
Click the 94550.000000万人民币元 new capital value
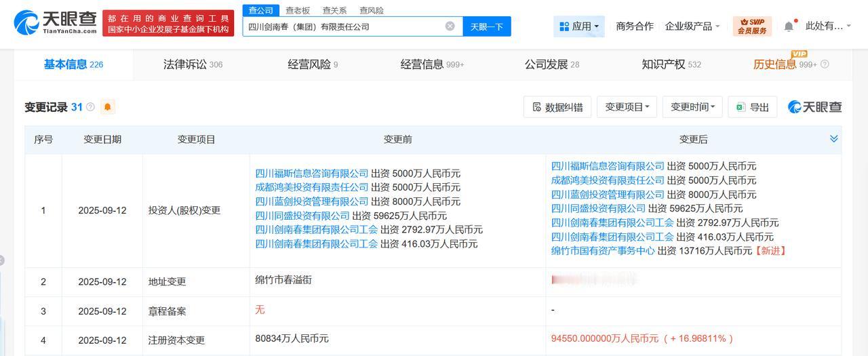[605, 338]
